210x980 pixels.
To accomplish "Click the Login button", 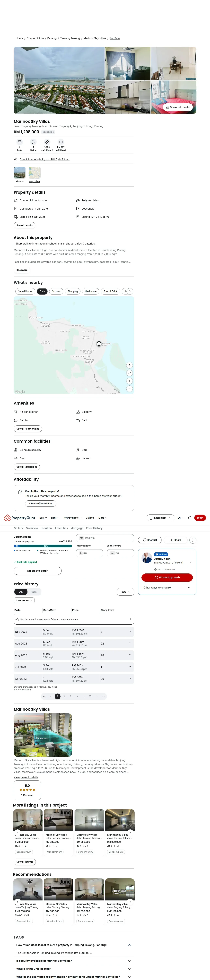I will tap(200, 518).
